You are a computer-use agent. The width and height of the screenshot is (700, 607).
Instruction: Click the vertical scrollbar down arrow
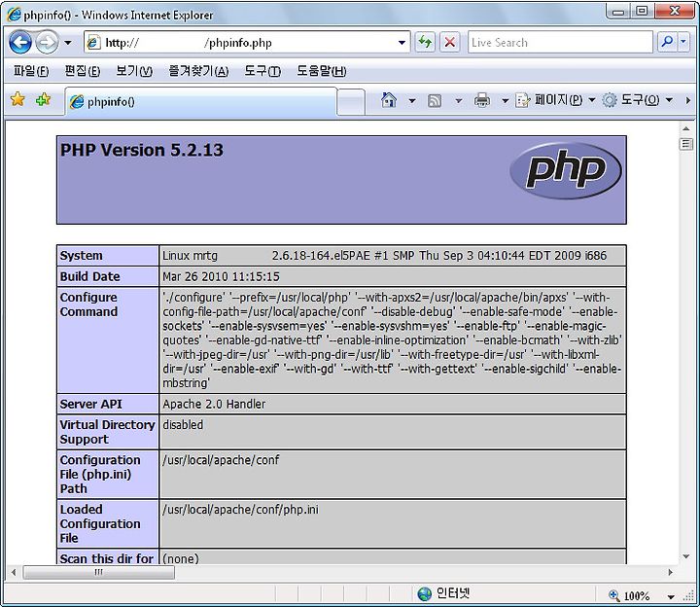(x=685, y=556)
